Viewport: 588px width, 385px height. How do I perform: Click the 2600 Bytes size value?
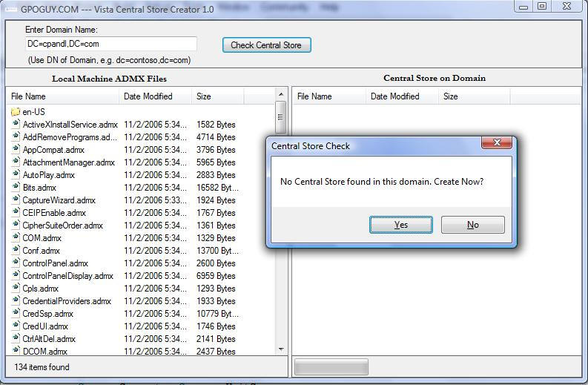[216, 263]
